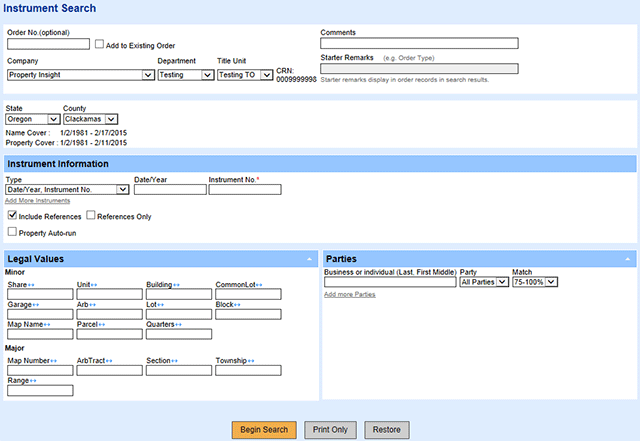Screen dimensions: 640x441
Task: Click the ++ icon beside Building
Action: [x=177, y=285]
